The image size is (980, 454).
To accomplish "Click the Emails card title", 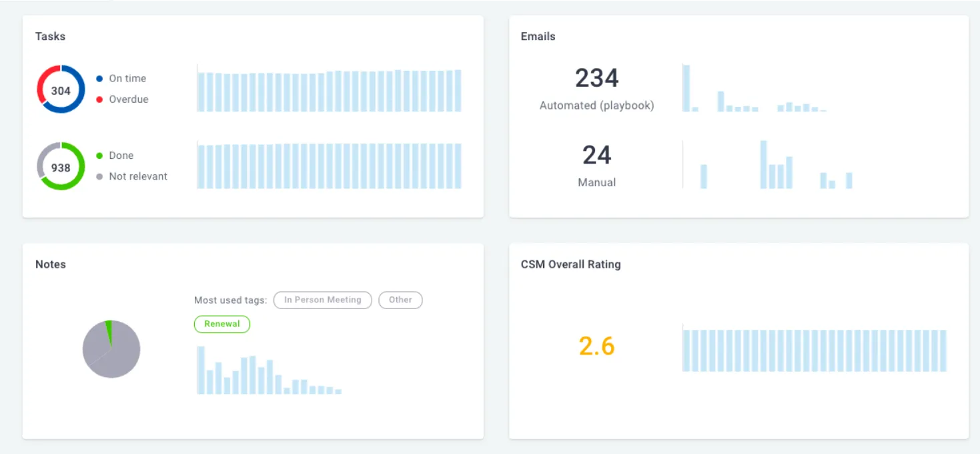I will pyautogui.click(x=538, y=36).
